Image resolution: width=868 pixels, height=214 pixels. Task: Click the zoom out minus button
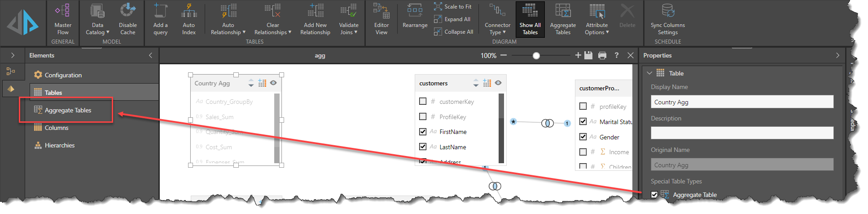pyautogui.click(x=504, y=55)
